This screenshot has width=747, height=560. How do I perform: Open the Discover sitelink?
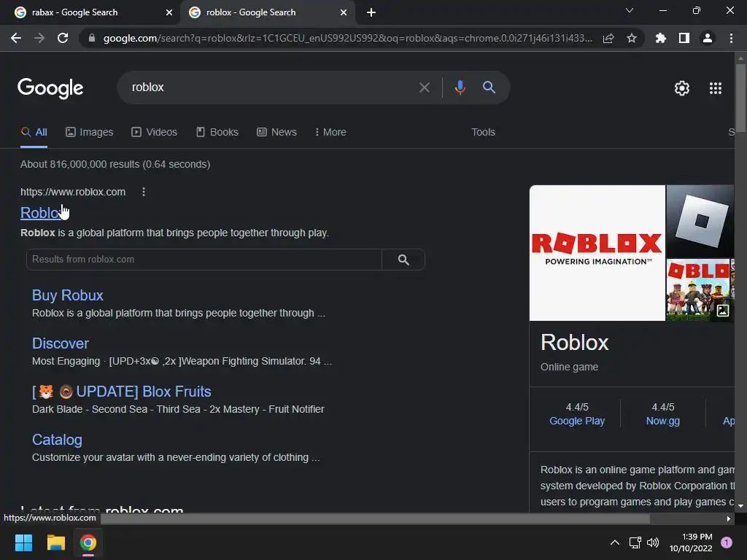click(61, 343)
